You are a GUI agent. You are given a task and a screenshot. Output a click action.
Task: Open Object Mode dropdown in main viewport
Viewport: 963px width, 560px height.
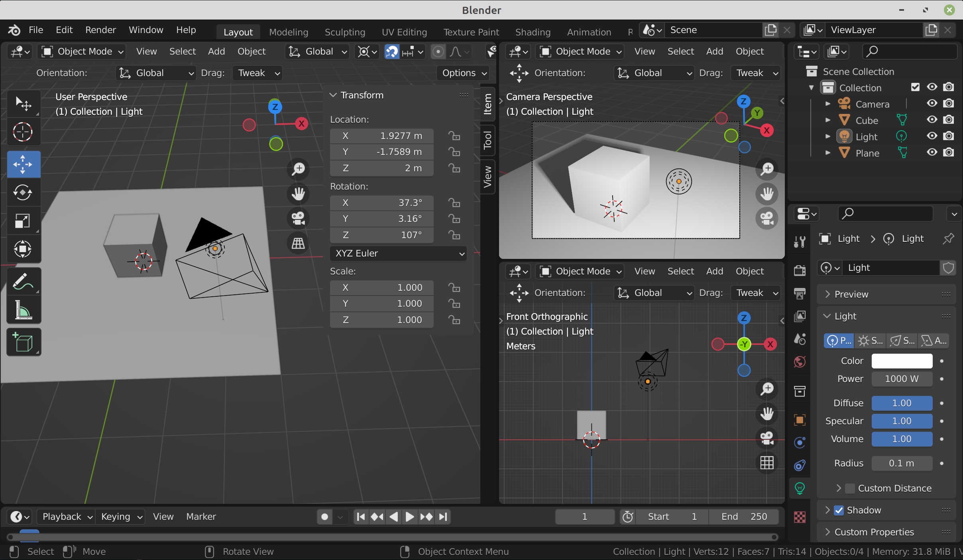coord(82,51)
